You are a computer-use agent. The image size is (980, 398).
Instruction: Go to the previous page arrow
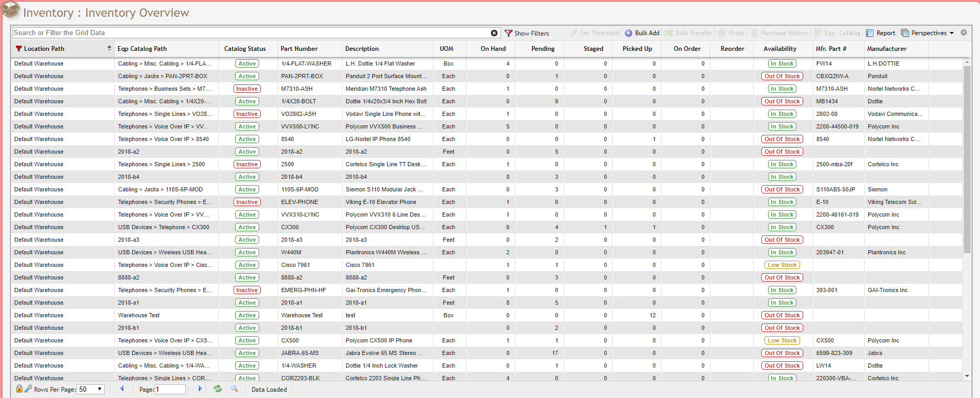point(122,389)
